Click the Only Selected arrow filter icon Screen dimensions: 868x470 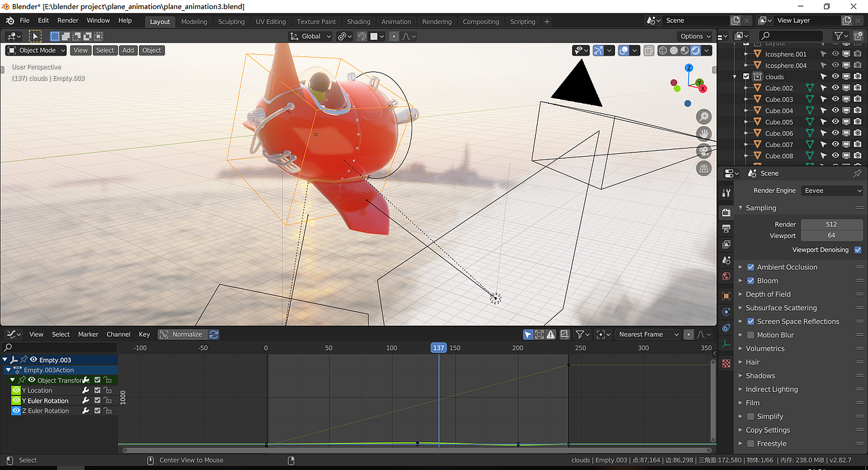click(x=528, y=334)
